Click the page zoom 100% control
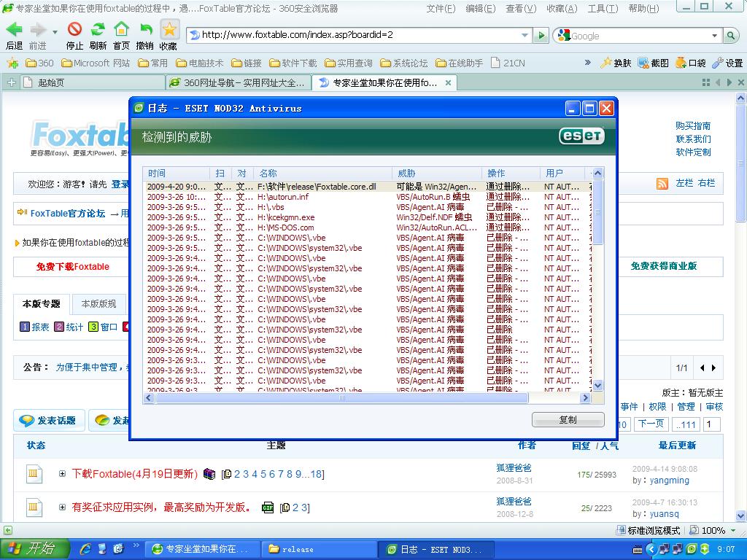 pyautogui.click(x=713, y=530)
